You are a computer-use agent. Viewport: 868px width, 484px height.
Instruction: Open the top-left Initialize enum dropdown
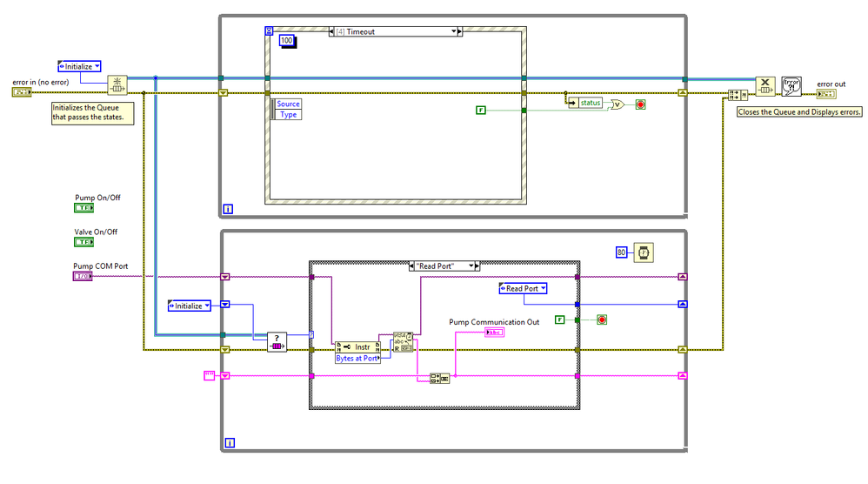pos(97,66)
